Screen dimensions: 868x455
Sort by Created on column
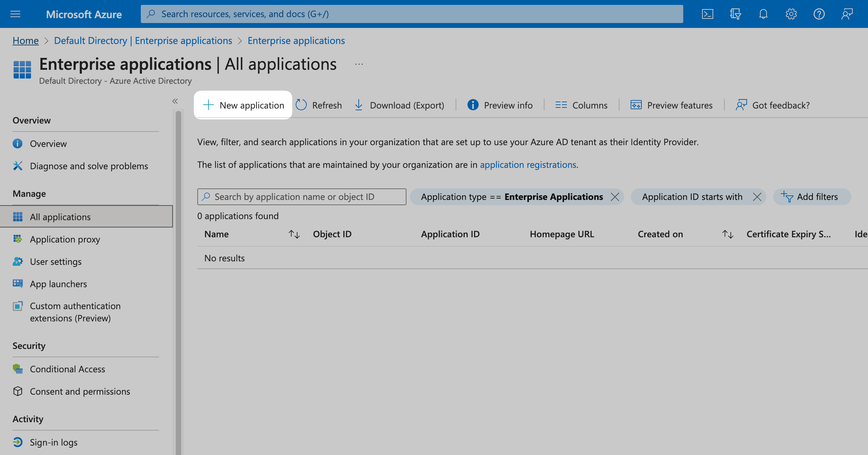pyautogui.click(x=728, y=234)
